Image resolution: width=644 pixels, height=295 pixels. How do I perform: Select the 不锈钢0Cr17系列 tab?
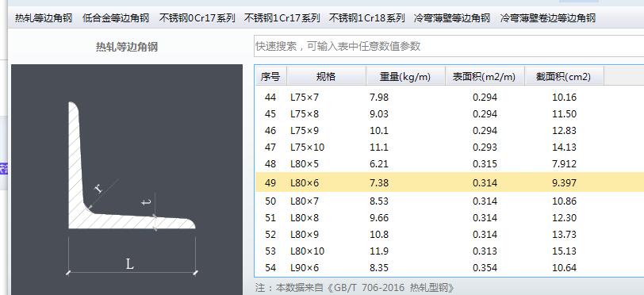[197, 18]
